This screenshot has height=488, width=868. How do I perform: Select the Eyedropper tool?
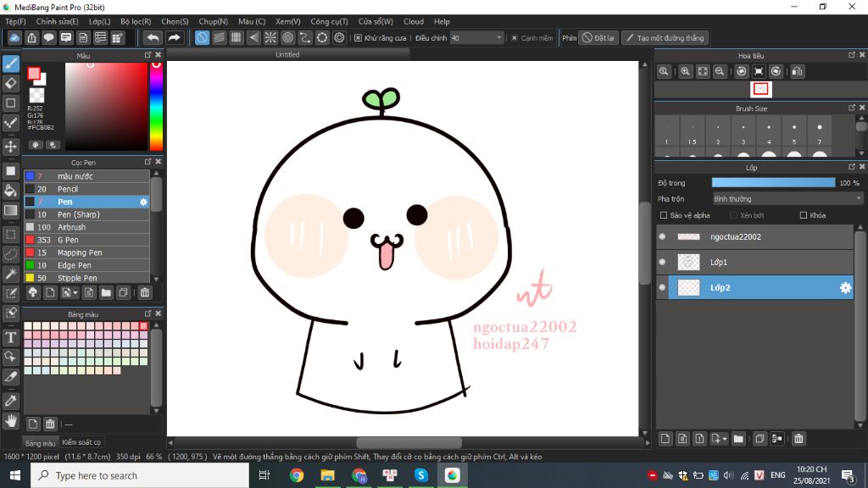[x=10, y=401]
